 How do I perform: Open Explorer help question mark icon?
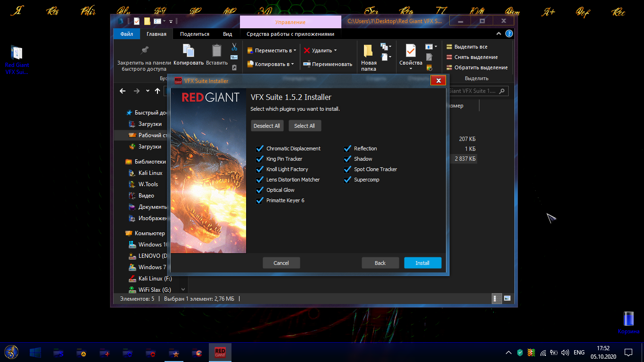point(509,34)
